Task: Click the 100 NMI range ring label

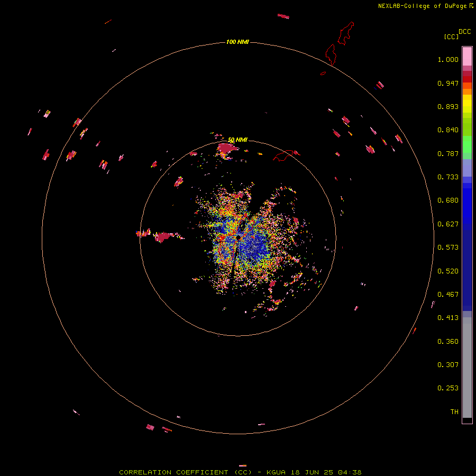Action: [x=237, y=42]
